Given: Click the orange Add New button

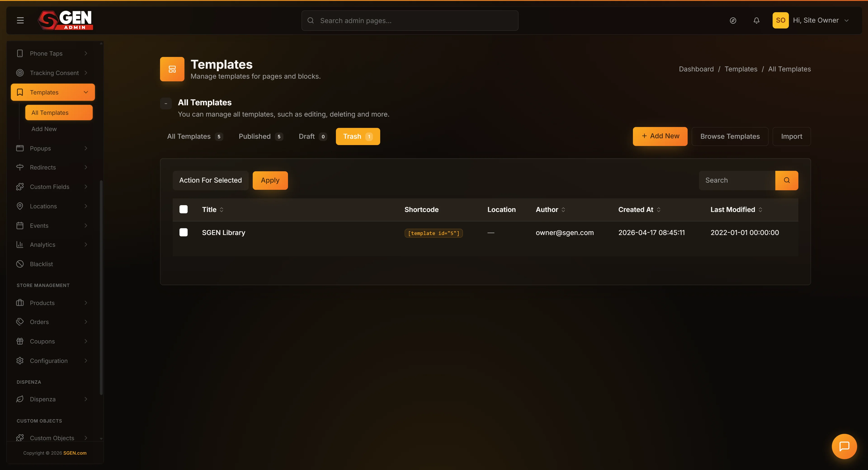Looking at the screenshot, I should click(660, 136).
